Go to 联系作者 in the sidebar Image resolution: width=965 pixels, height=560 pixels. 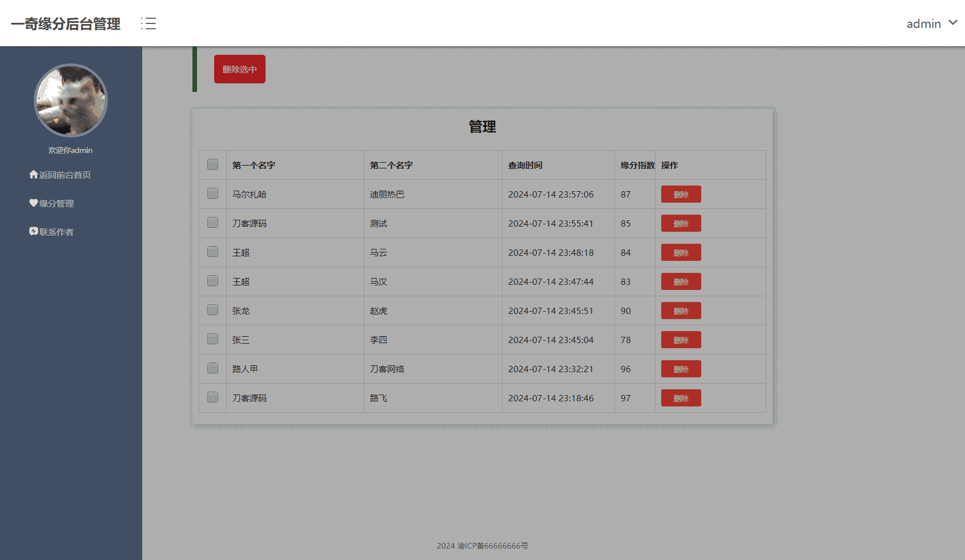pyautogui.click(x=57, y=232)
